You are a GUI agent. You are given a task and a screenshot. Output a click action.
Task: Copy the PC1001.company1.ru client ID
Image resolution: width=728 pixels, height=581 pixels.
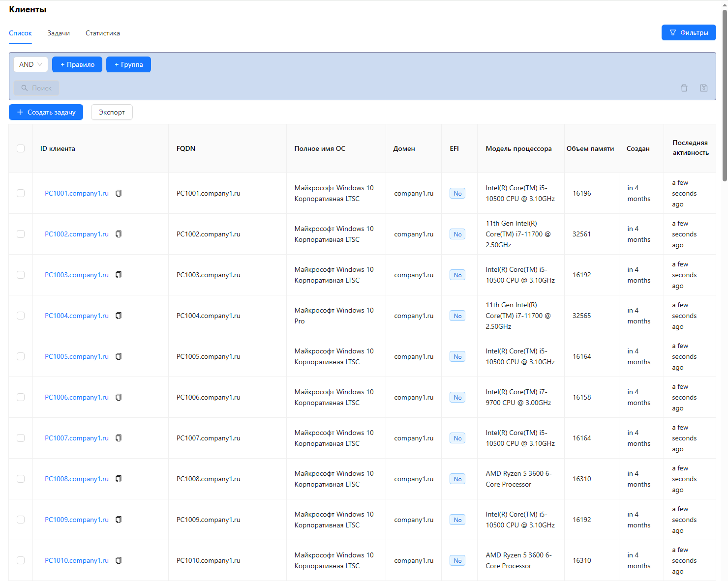pos(119,193)
